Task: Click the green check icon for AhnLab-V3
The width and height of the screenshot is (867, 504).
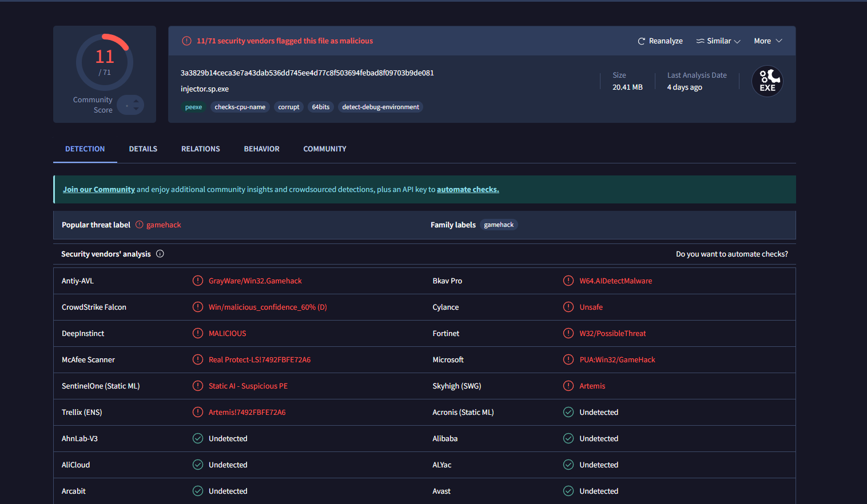Action: (198, 438)
